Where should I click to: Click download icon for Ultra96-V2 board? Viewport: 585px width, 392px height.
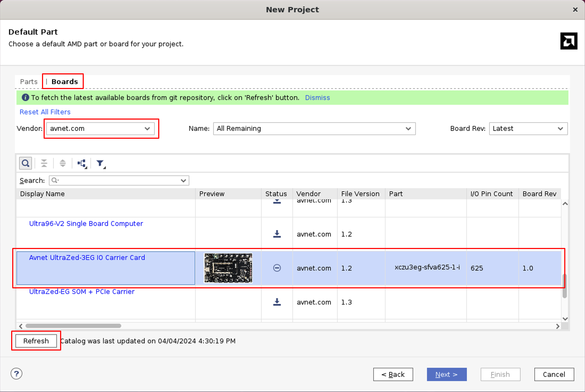pyautogui.click(x=277, y=234)
